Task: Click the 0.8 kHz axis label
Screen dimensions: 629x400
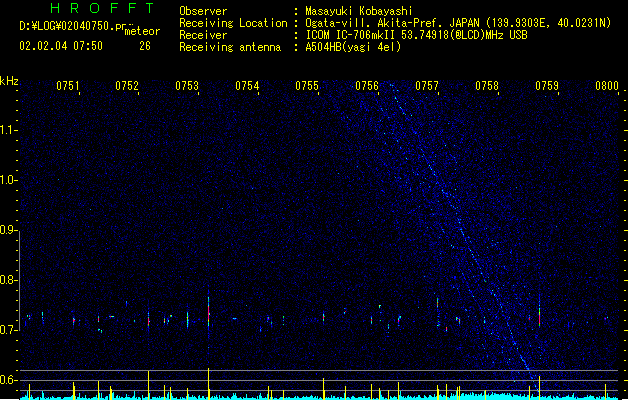Action: pyautogui.click(x=8, y=280)
